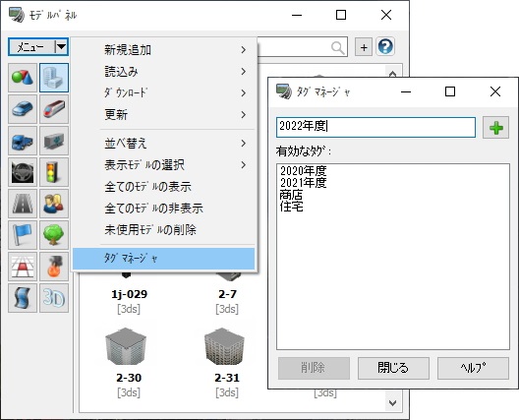
Task: Select the traffic light category icon
Action: point(54,172)
